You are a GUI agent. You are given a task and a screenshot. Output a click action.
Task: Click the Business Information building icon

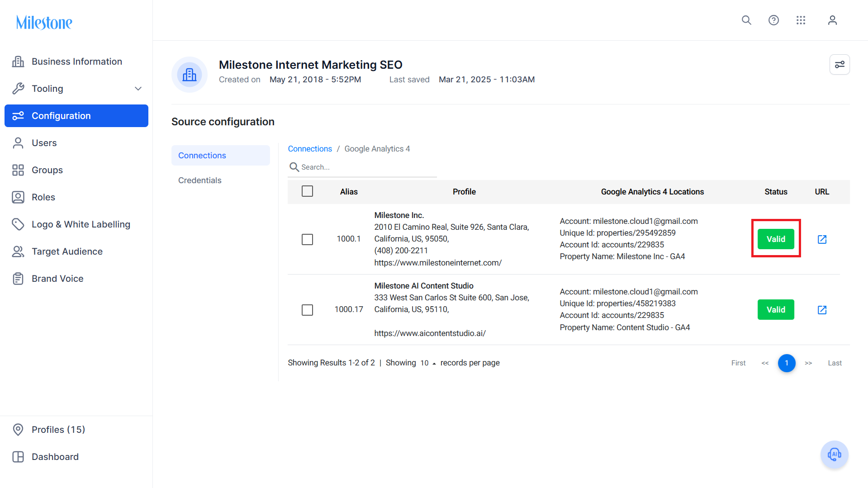[18, 62]
